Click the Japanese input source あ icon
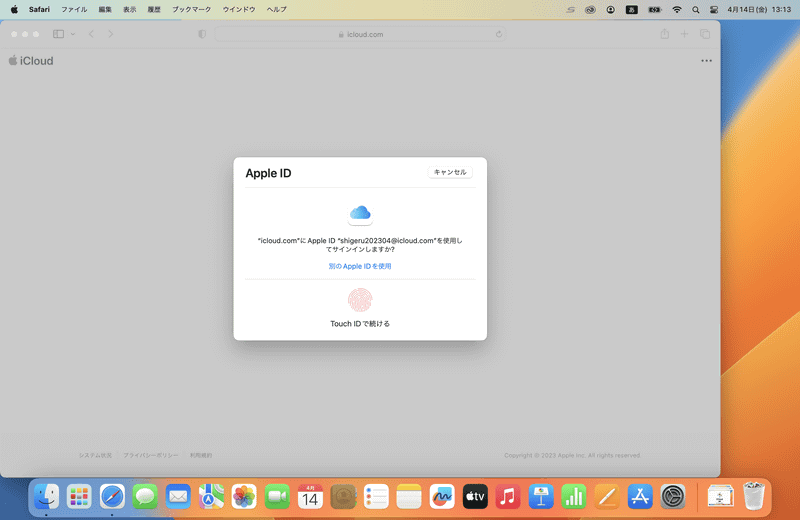 pyautogui.click(x=632, y=9)
